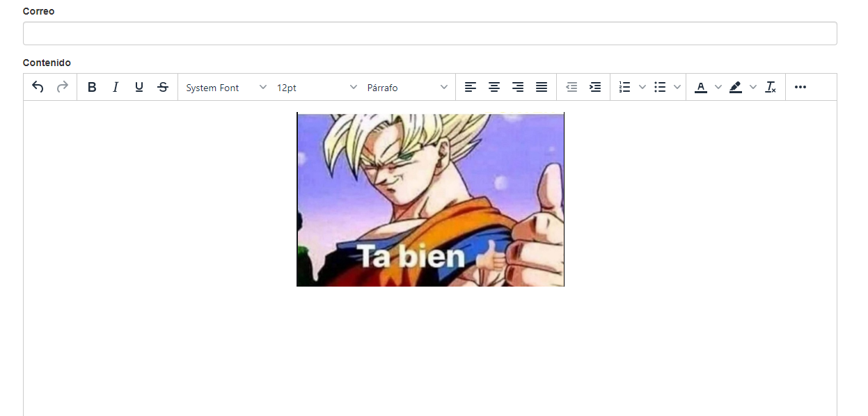Show more toolbar options (three dots)
Screen dimensions: 868x416
(800, 87)
